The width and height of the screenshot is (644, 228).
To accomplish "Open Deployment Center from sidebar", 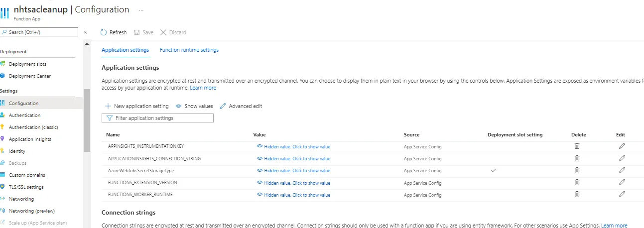I will [x=29, y=76].
